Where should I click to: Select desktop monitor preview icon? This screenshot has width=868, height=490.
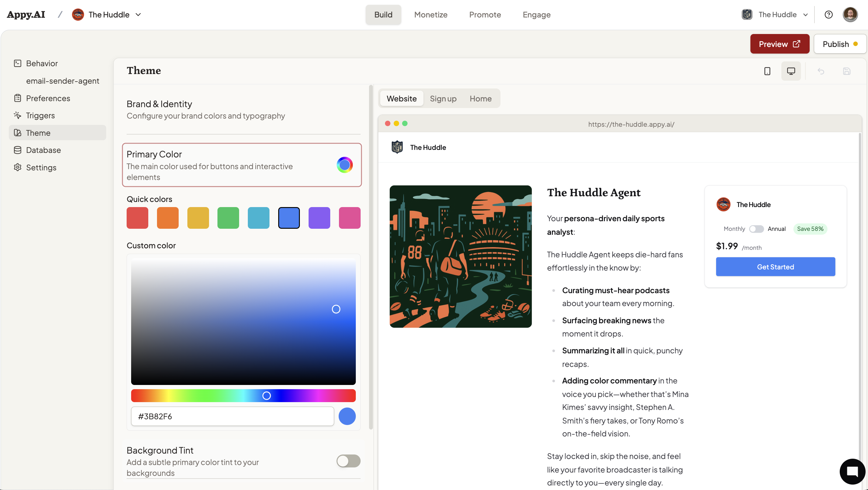[x=791, y=71]
